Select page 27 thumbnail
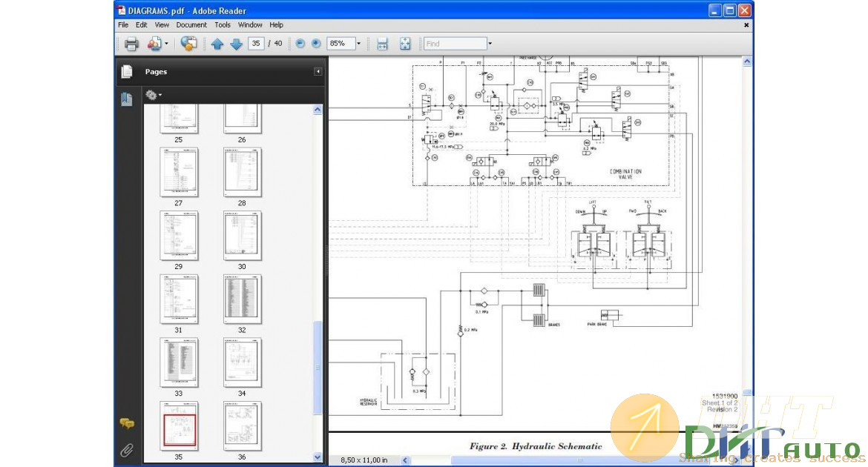The height and width of the screenshot is (467, 868). (x=178, y=172)
